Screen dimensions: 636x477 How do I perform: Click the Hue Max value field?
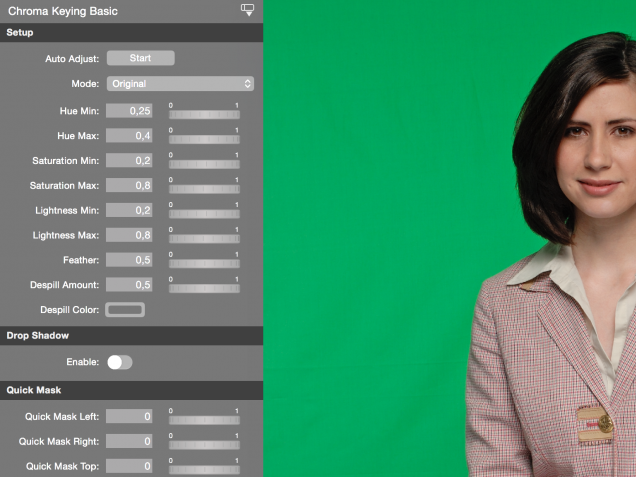[x=129, y=135]
